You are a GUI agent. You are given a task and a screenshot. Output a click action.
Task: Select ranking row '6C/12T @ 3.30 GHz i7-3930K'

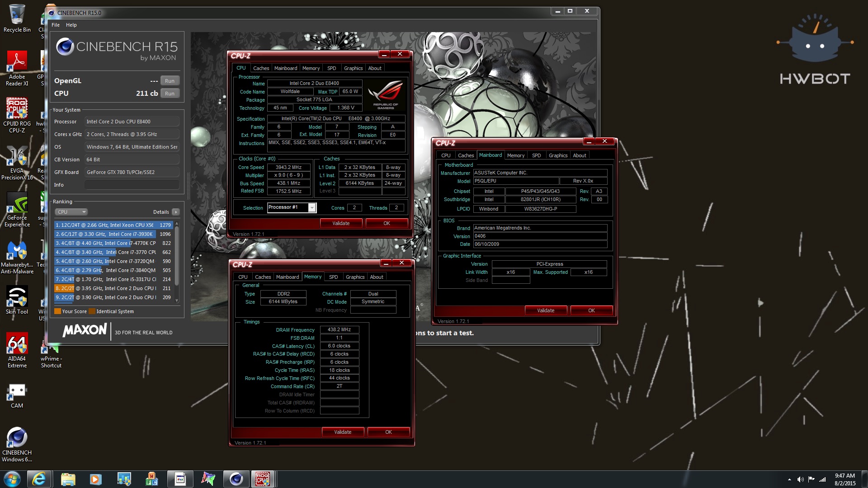tap(113, 234)
